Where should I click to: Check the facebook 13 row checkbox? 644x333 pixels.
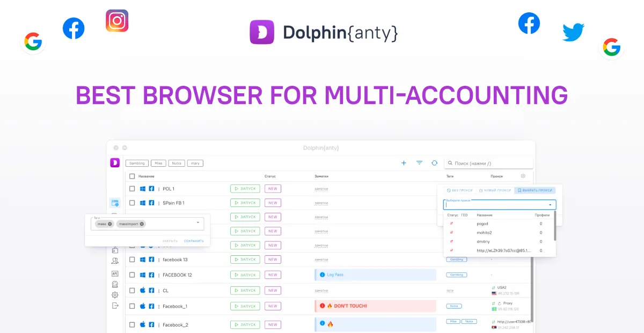(x=131, y=259)
